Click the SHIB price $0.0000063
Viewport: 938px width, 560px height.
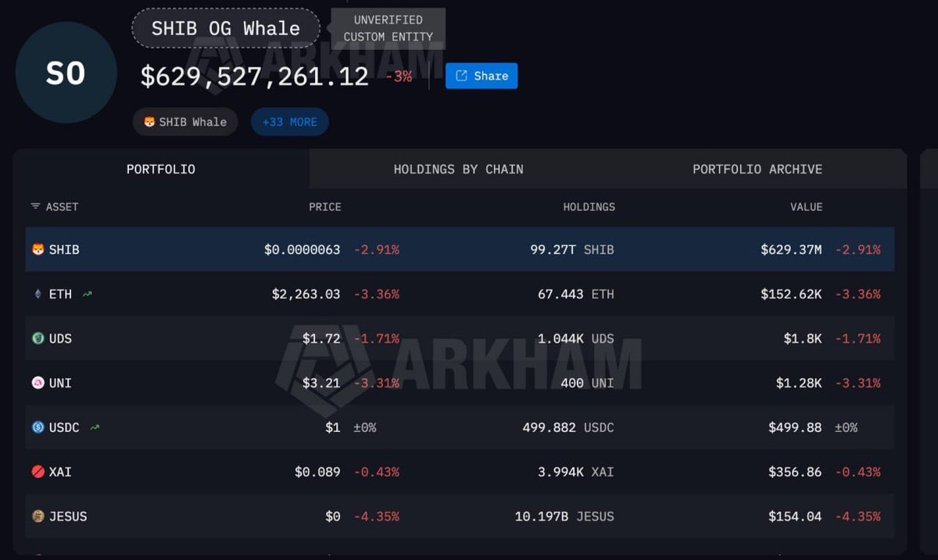coord(303,250)
